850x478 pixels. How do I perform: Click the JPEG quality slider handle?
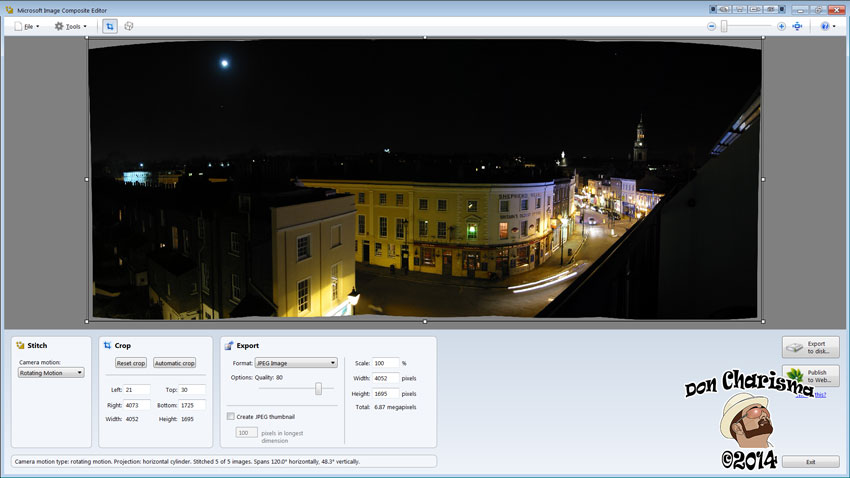pyautogui.click(x=318, y=389)
